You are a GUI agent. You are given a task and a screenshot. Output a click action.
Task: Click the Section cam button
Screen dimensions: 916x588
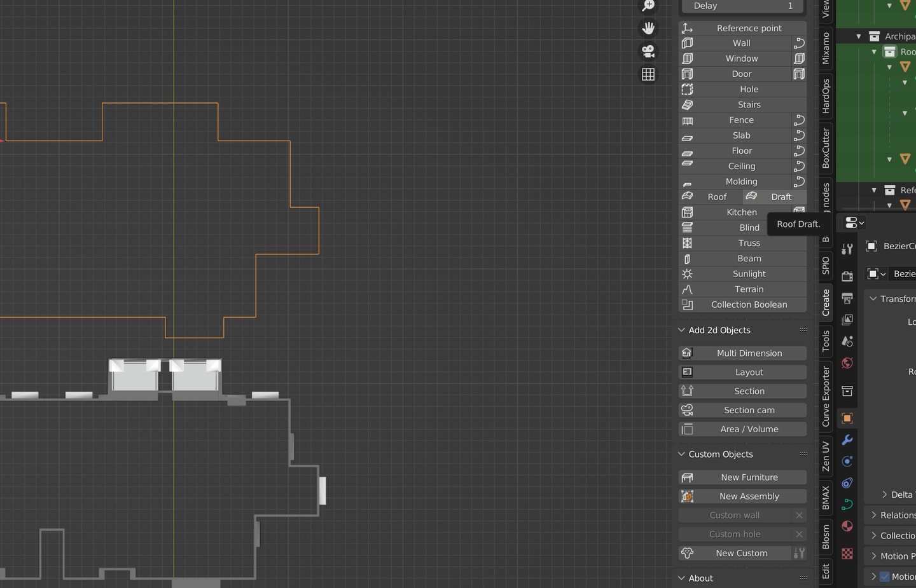tap(742, 410)
